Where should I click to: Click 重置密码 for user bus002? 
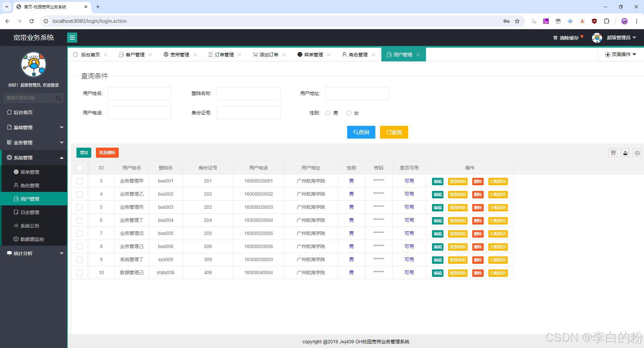coord(458,195)
